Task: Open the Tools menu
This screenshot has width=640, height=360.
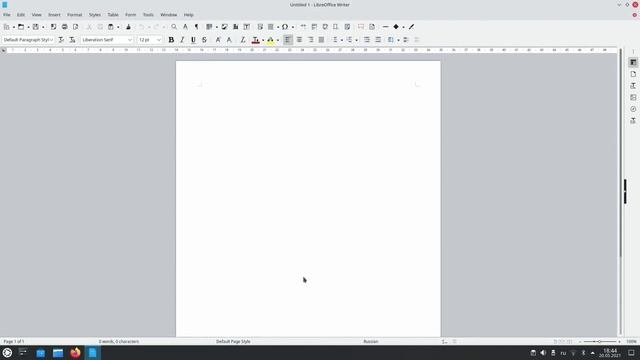Action: coord(148,15)
